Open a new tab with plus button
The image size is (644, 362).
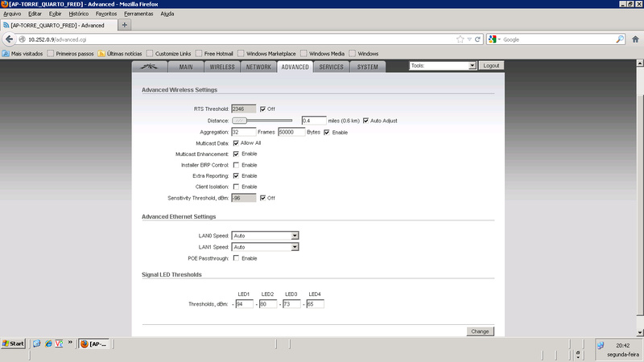[x=125, y=25]
